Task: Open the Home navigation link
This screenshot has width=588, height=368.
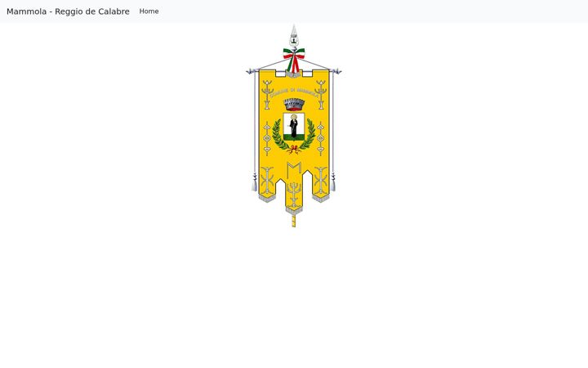Action: pos(149,11)
